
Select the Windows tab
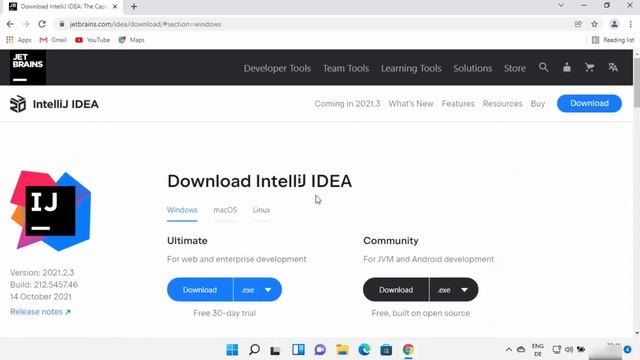[x=182, y=210]
